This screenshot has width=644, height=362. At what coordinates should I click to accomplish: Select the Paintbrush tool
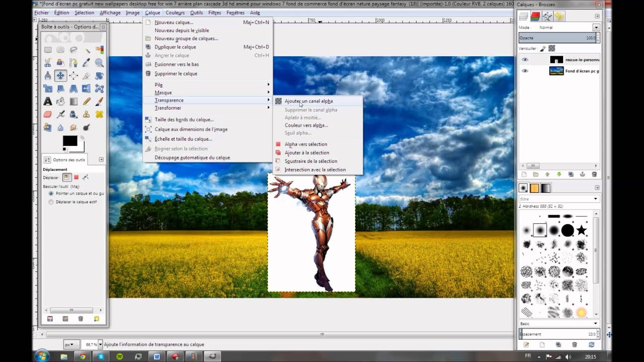click(x=99, y=102)
